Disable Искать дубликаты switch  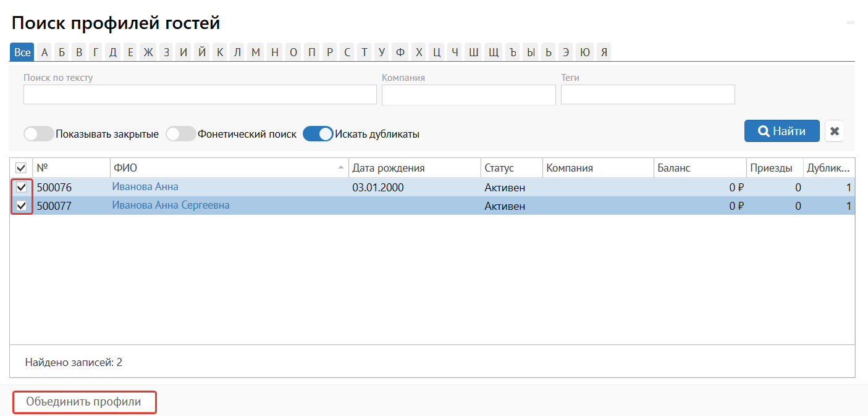coord(318,134)
